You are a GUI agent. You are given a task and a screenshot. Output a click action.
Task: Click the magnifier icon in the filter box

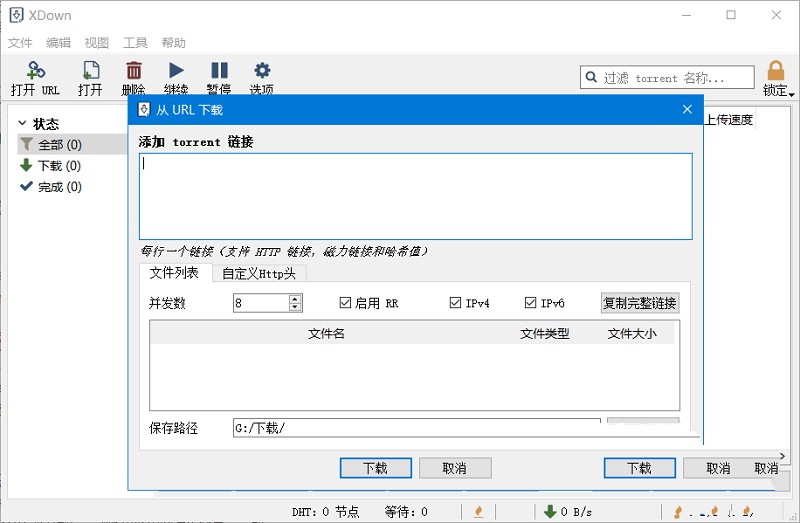(x=591, y=77)
